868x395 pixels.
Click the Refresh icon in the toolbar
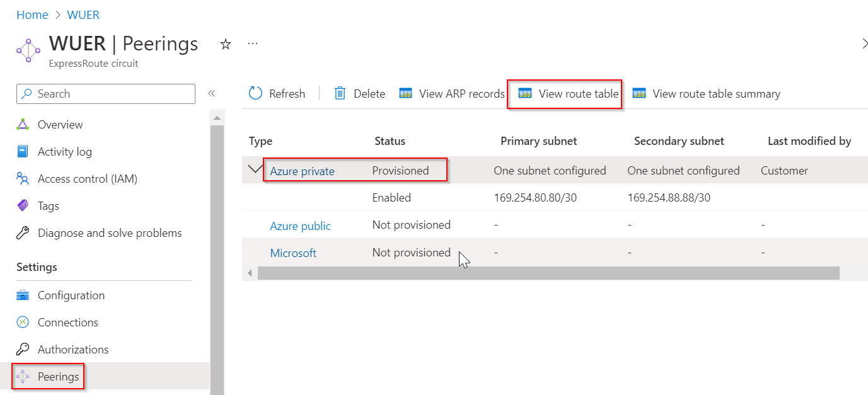[255, 93]
